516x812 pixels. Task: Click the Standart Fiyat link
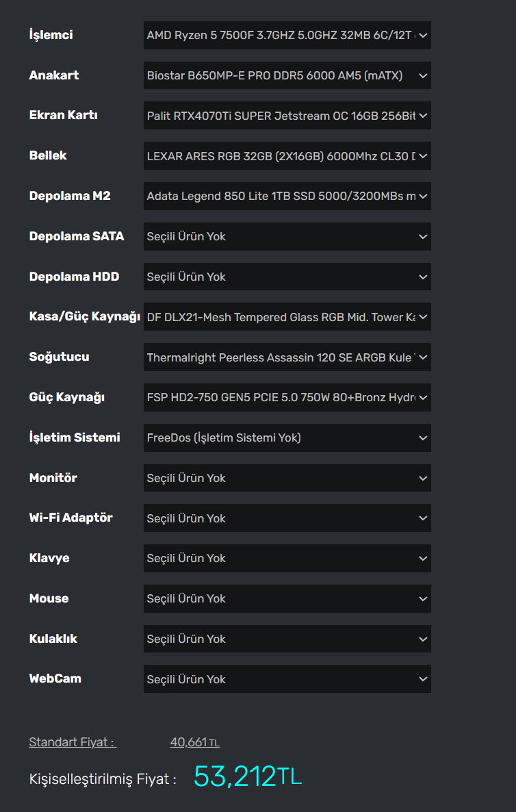[x=73, y=742]
